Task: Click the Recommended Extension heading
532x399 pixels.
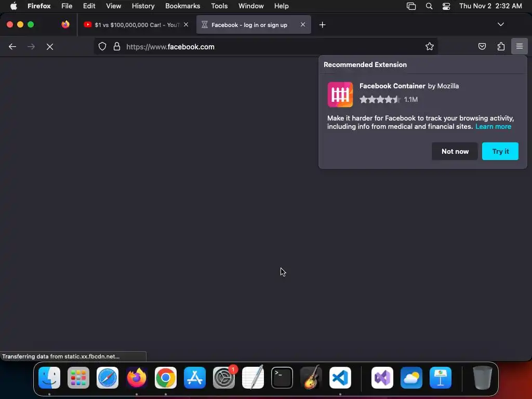Action: tap(365, 64)
